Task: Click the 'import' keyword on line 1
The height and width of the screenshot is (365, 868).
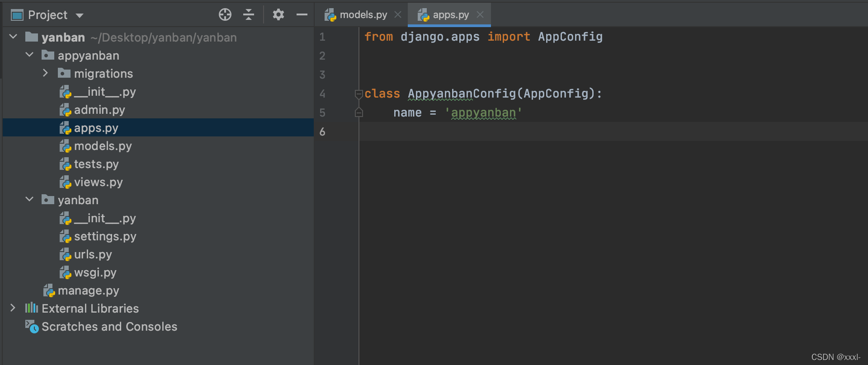Action: (509, 37)
